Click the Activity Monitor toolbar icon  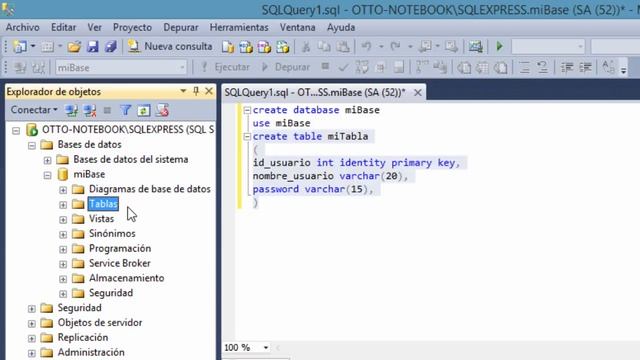476,47
